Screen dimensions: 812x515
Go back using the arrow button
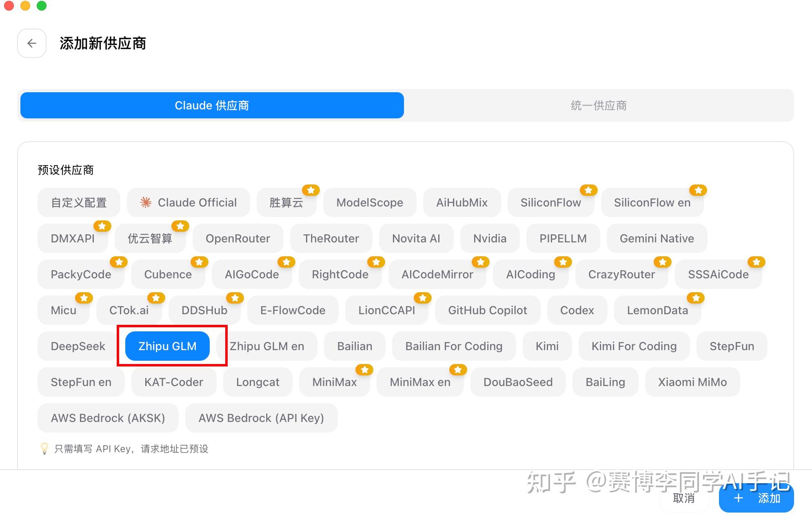(32, 43)
